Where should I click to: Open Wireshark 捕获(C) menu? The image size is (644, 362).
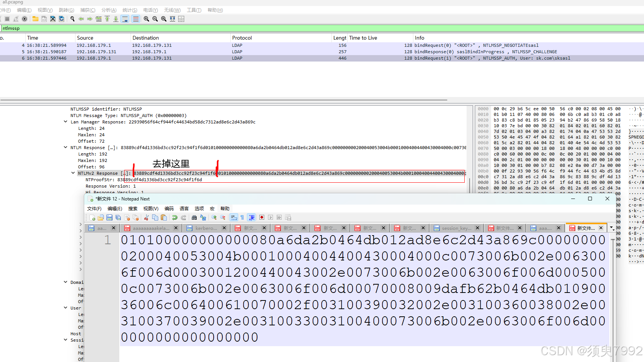pyautogui.click(x=88, y=10)
